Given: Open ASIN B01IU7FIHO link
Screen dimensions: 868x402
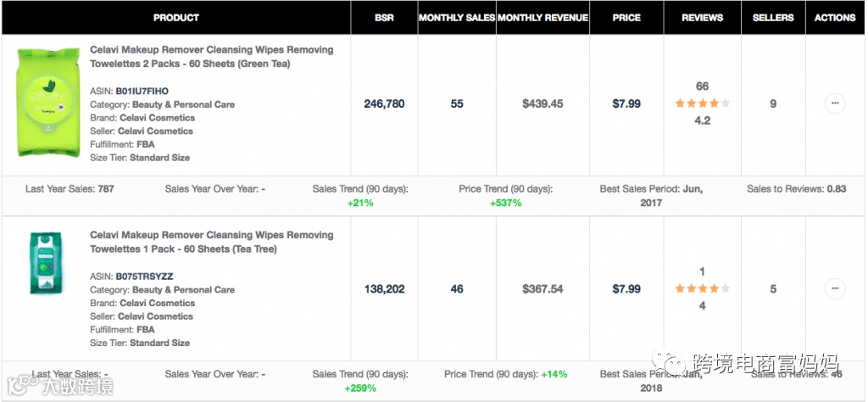Looking at the screenshot, I should [x=142, y=91].
